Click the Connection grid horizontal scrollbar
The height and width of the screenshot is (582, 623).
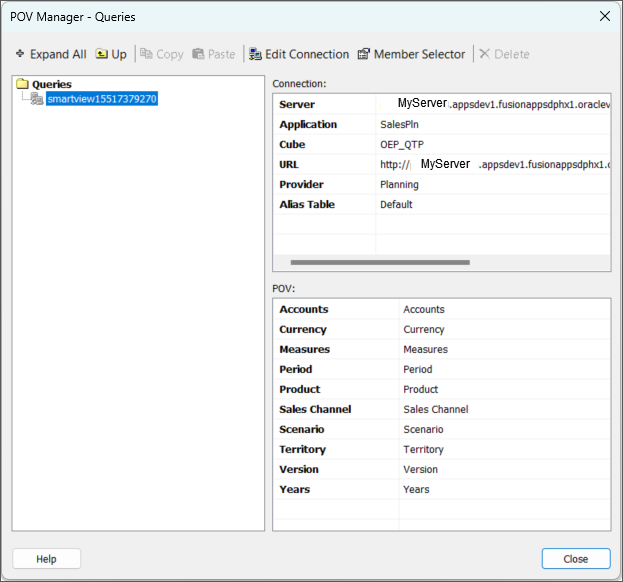coord(380,262)
